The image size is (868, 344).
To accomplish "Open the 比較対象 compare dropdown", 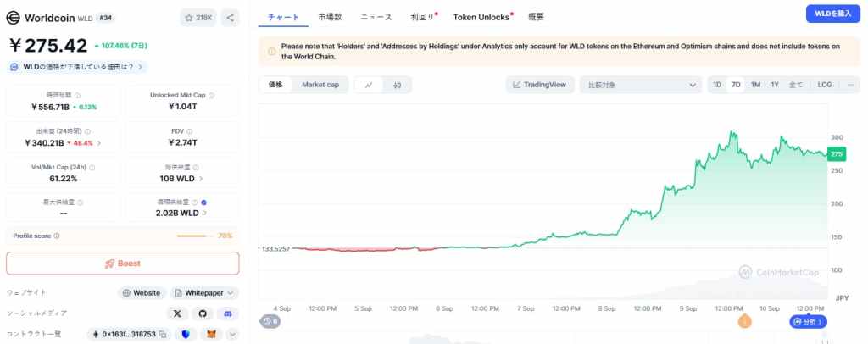I will pyautogui.click(x=641, y=85).
